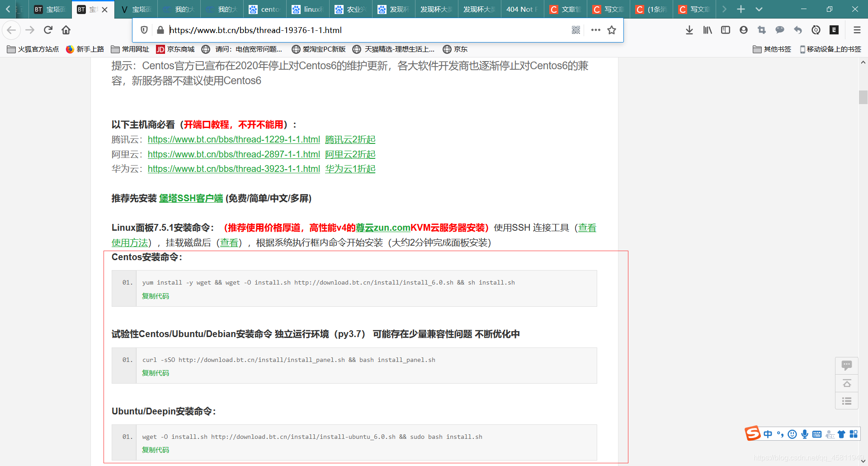This screenshot has width=868, height=466.
Task: Open the page QR code icon
Action: click(576, 30)
